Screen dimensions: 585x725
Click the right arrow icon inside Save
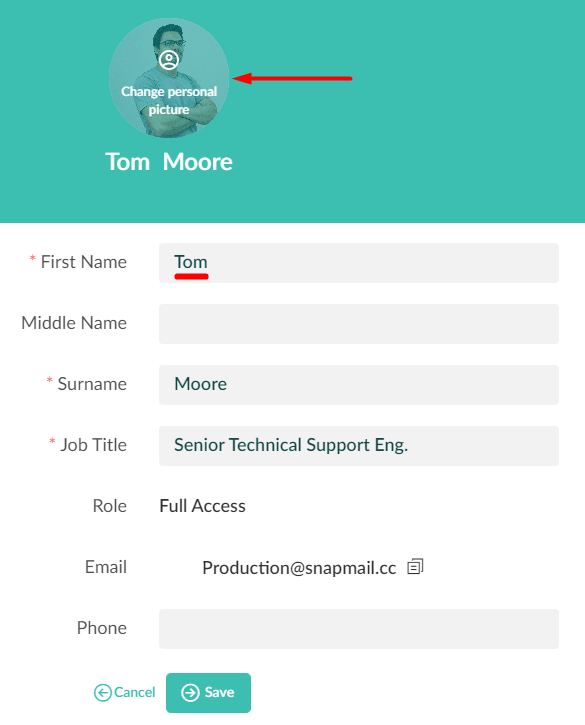(x=190, y=693)
